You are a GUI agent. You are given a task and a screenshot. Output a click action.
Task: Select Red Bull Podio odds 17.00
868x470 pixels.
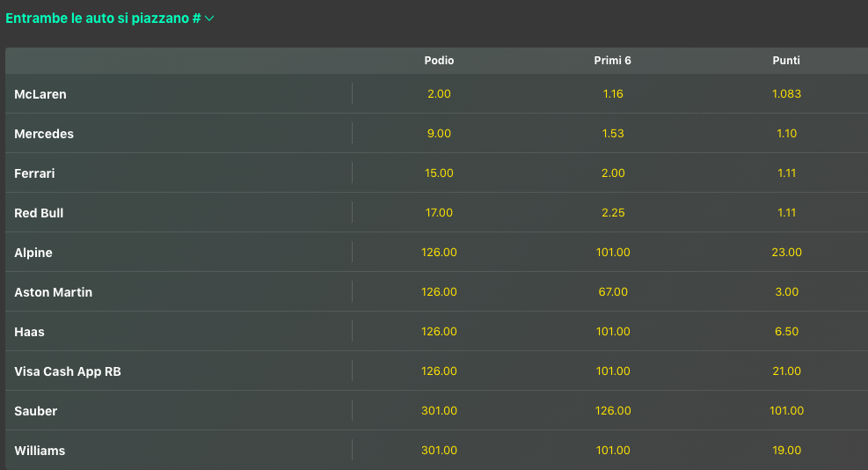[439, 213]
